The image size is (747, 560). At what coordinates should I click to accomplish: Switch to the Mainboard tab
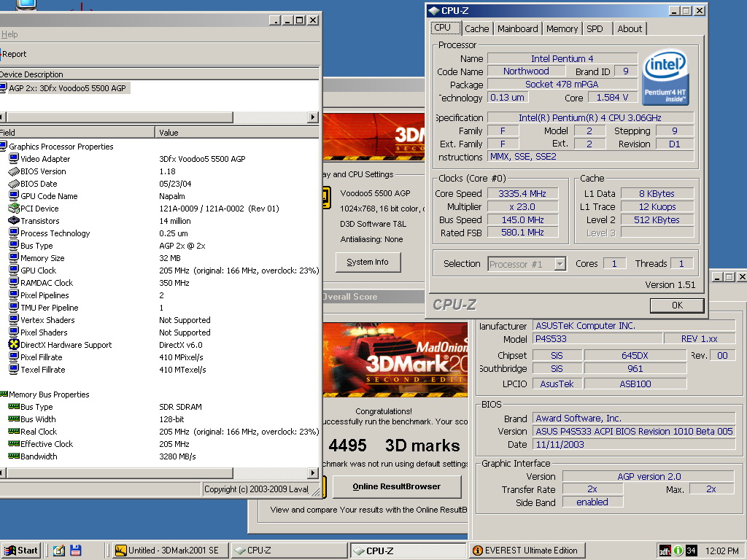(x=518, y=28)
